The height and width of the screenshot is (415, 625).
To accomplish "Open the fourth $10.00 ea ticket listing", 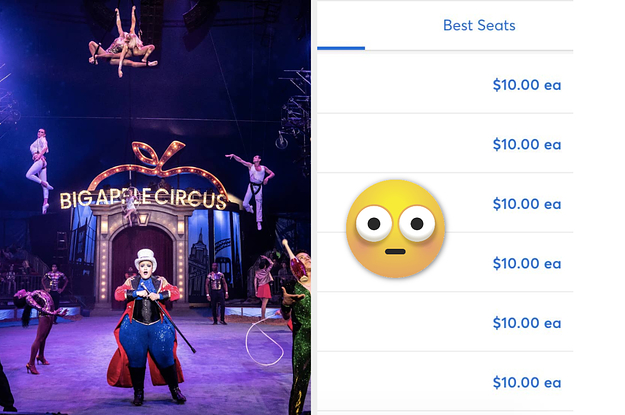I will (x=445, y=263).
